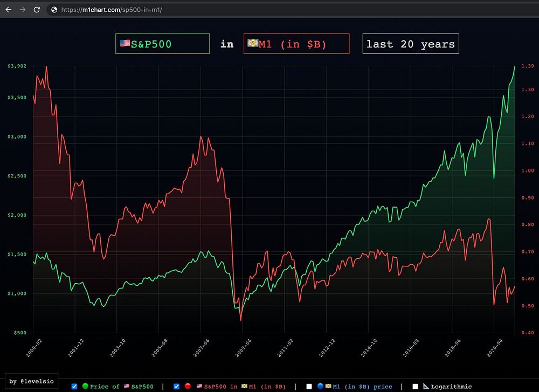
Task: Click the $3,902 left axis label
Action: (17, 66)
